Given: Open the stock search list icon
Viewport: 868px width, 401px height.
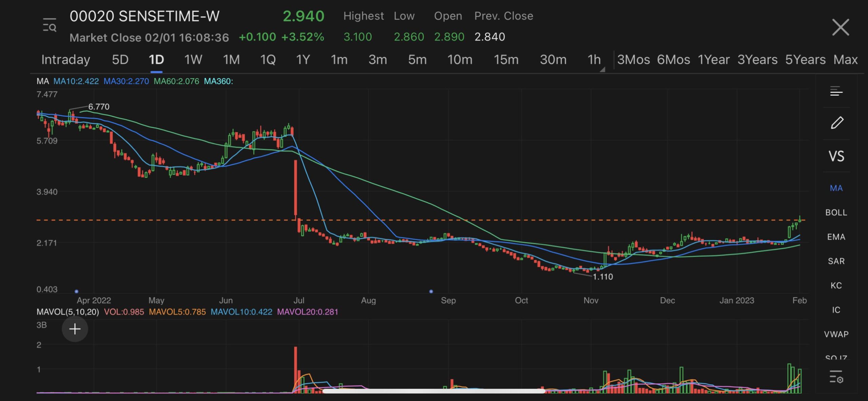Looking at the screenshot, I should 50,26.
